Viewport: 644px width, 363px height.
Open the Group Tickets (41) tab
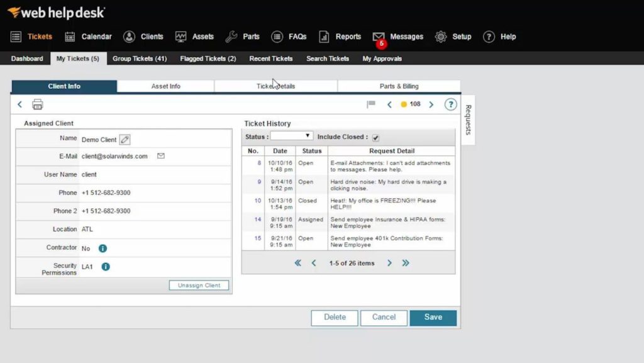coord(140,59)
